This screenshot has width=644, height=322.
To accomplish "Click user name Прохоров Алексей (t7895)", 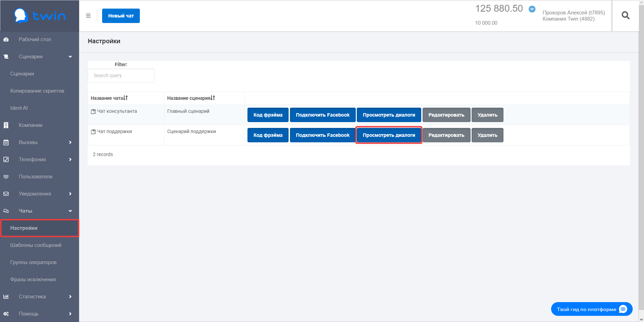I will [x=574, y=13].
